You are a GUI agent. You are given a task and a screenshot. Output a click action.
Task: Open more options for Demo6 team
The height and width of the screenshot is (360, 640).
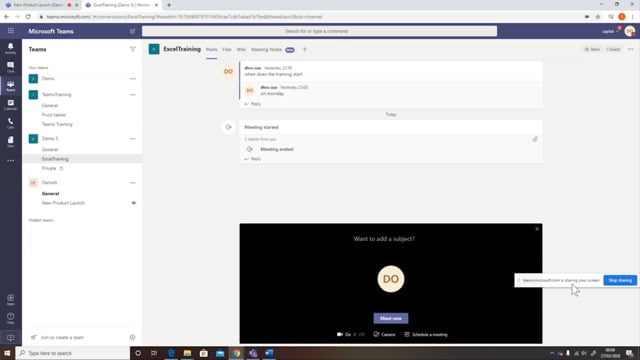pos(133,182)
